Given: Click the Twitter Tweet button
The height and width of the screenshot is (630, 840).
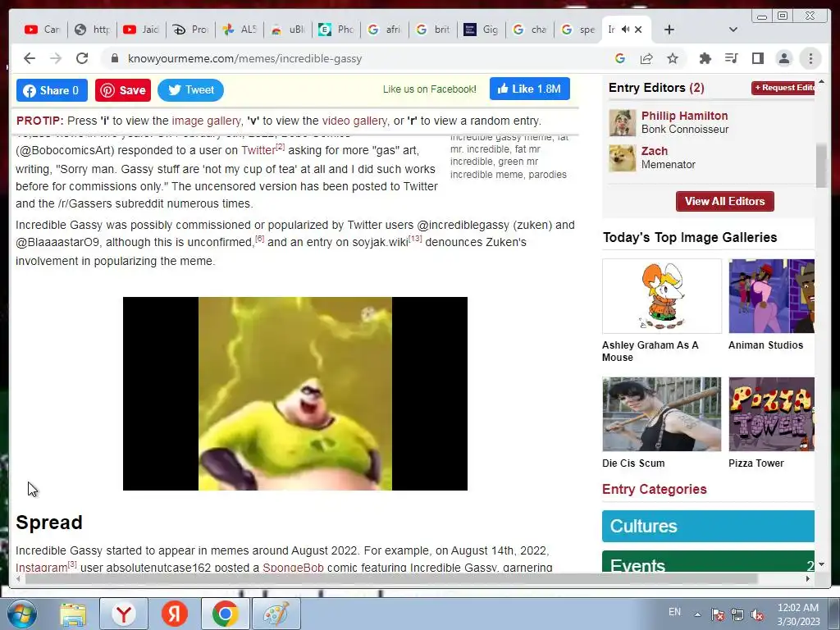Looking at the screenshot, I should [x=190, y=90].
